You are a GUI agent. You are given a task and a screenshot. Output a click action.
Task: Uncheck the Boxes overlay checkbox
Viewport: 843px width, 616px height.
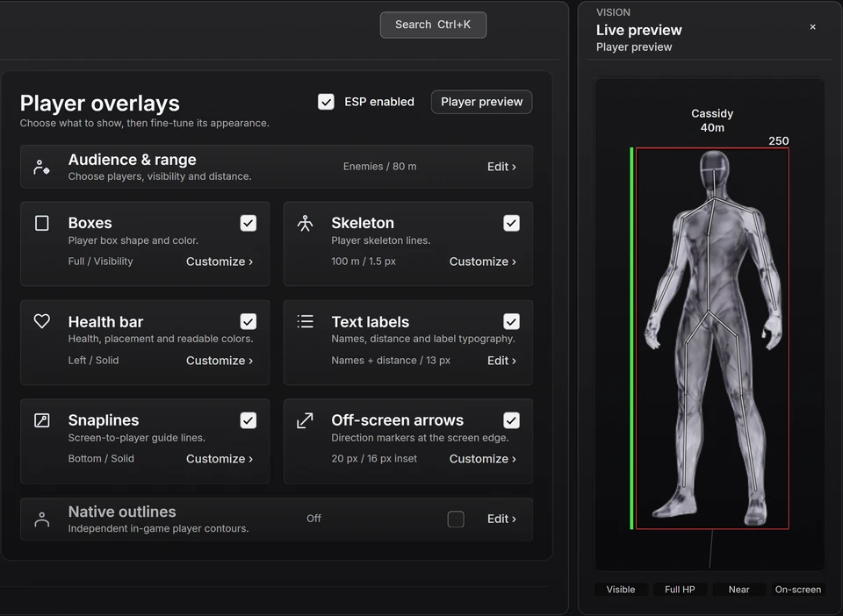tap(249, 223)
